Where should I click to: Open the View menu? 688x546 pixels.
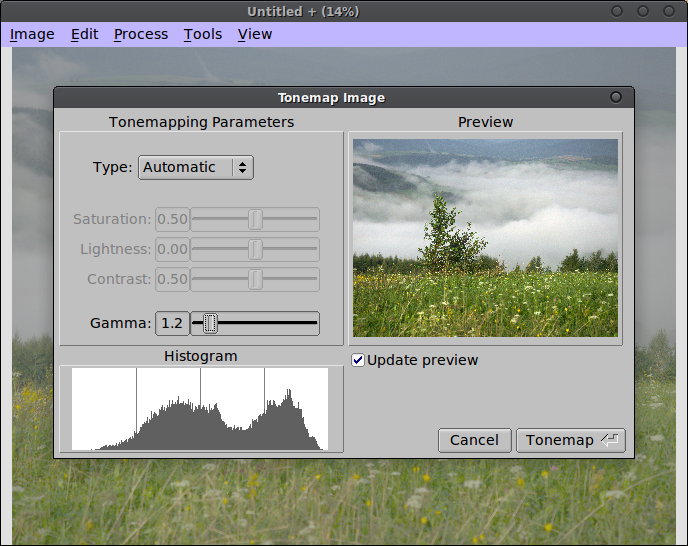point(255,34)
